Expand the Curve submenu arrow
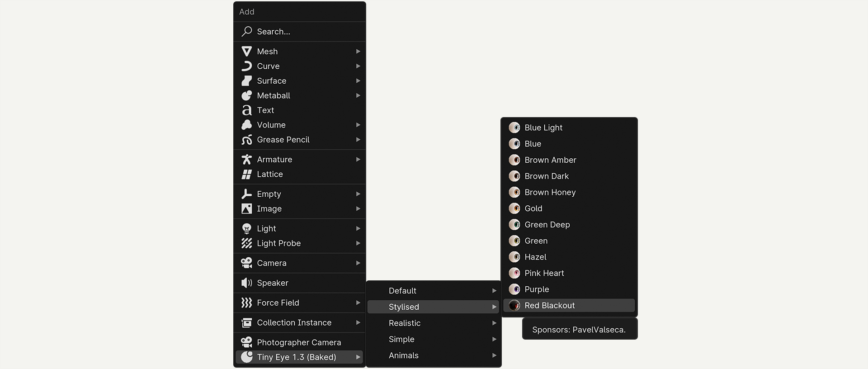 (358, 66)
